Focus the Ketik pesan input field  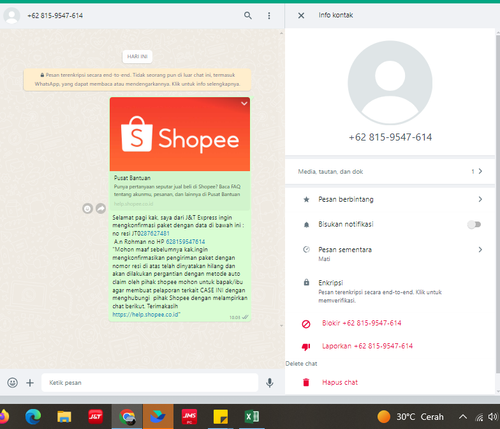(150, 383)
